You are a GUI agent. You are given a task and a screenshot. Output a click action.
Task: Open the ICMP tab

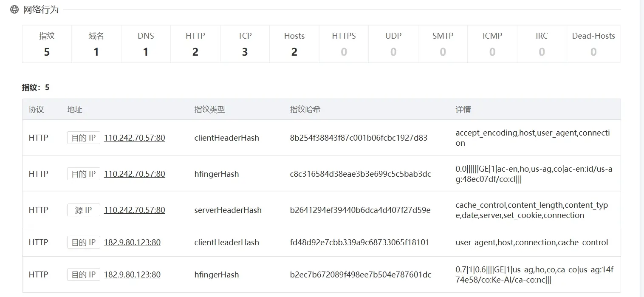pyautogui.click(x=492, y=44)
